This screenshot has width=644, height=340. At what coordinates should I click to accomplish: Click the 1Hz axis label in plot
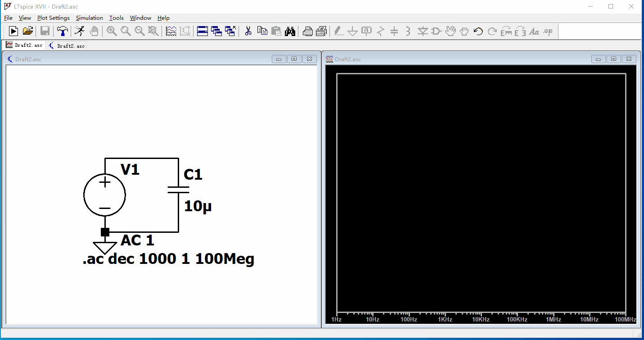336,319
